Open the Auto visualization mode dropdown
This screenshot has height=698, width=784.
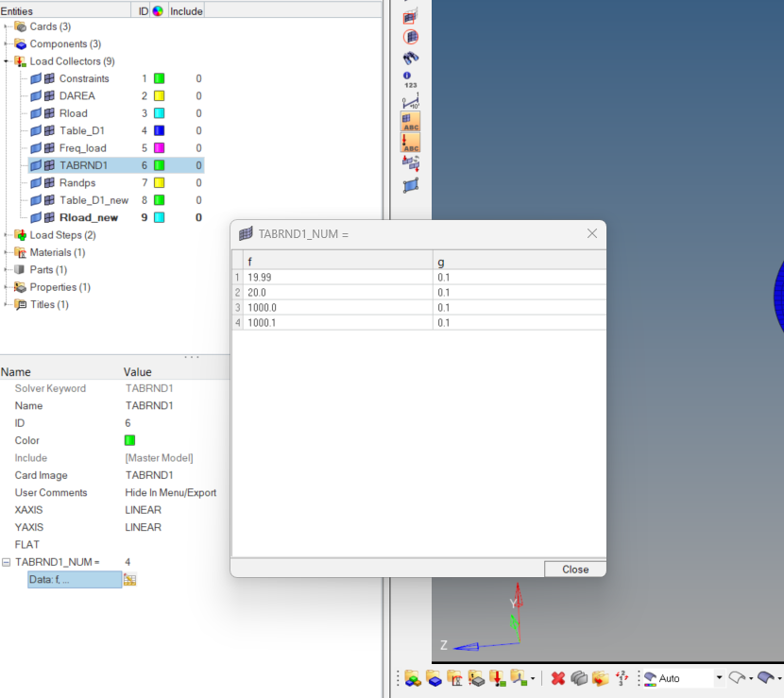pyautogui.click(x=719, y=678)
